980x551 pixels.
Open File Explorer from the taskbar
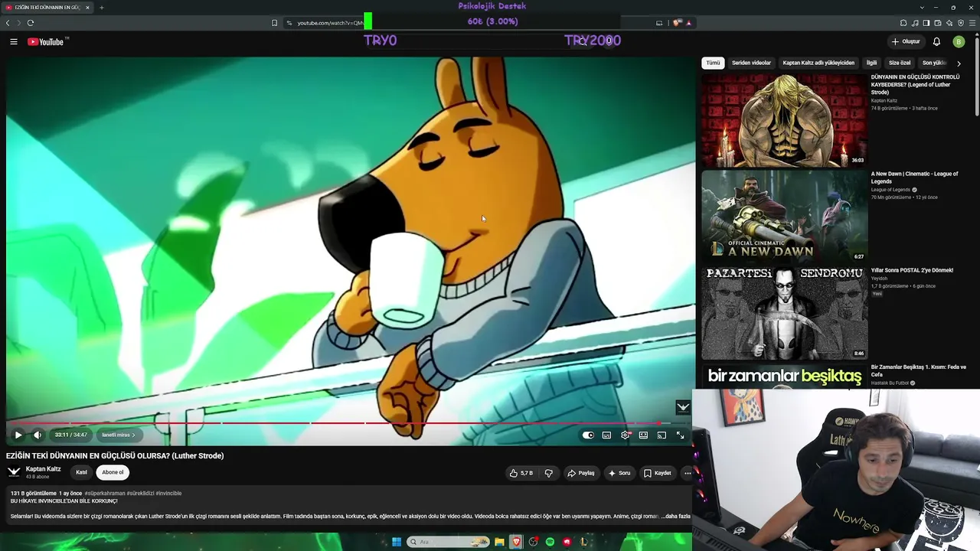[499, 542]
